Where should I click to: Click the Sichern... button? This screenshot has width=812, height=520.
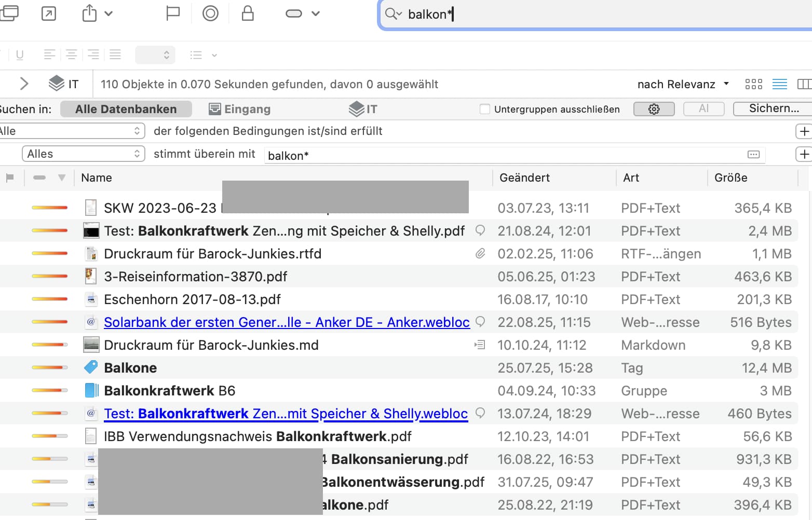pos(773,108)
